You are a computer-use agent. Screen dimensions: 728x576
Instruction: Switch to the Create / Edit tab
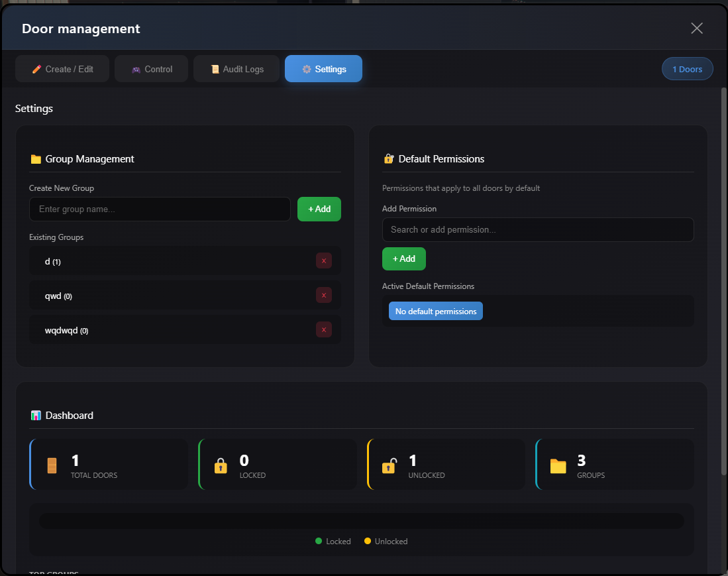(62, 69)
